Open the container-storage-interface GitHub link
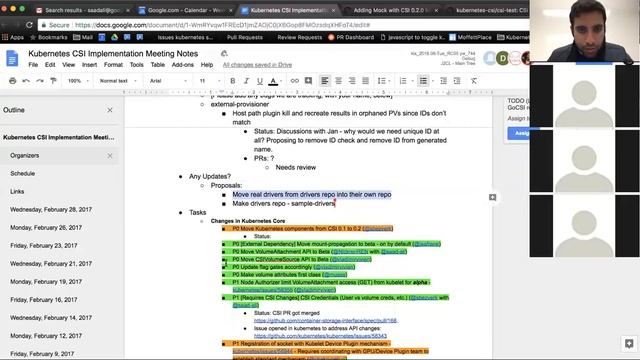The width and height of the screenshot is (640, 360). [x=325, y=321]
